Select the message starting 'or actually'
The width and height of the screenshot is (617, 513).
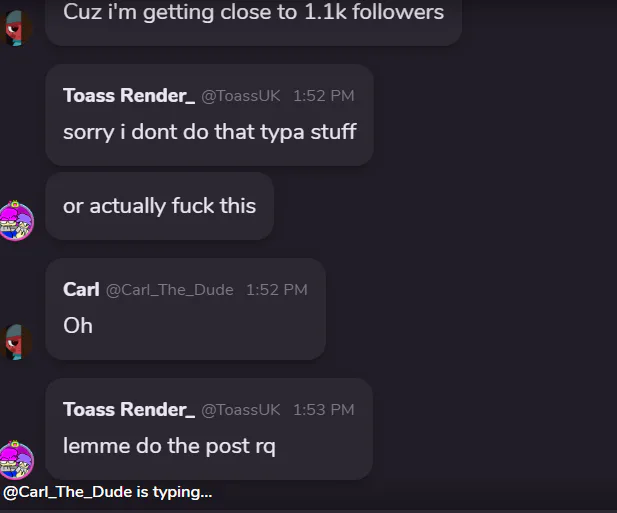tap(160, 206)
